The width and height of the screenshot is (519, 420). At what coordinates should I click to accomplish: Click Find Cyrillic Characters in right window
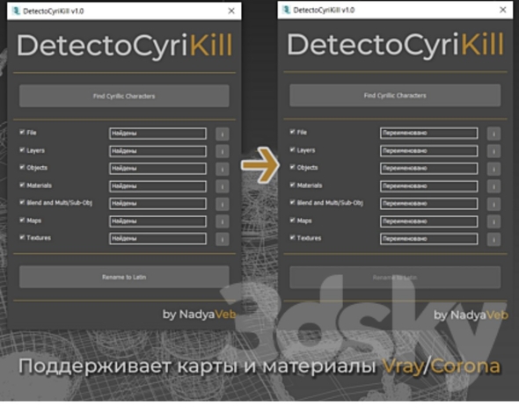[395, 95]
